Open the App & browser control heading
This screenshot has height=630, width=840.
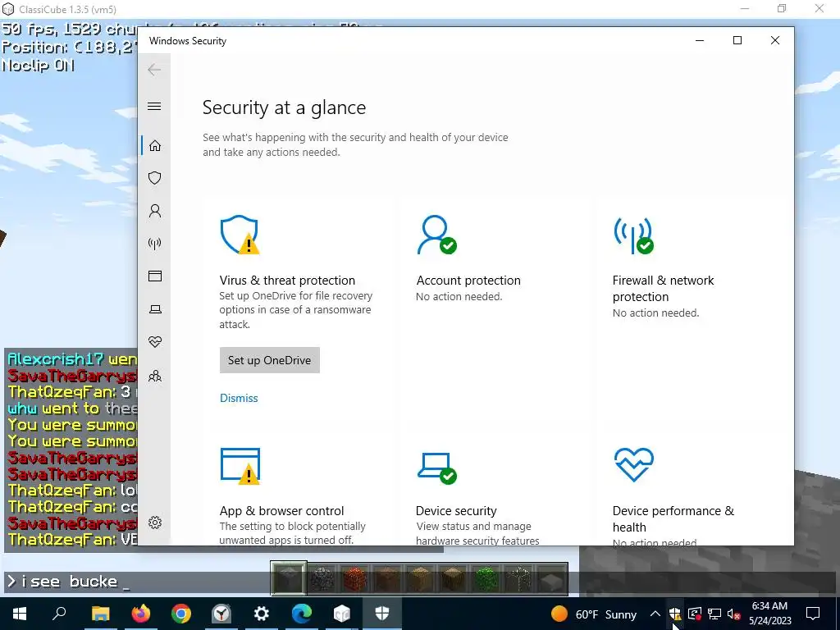(282, 510)
